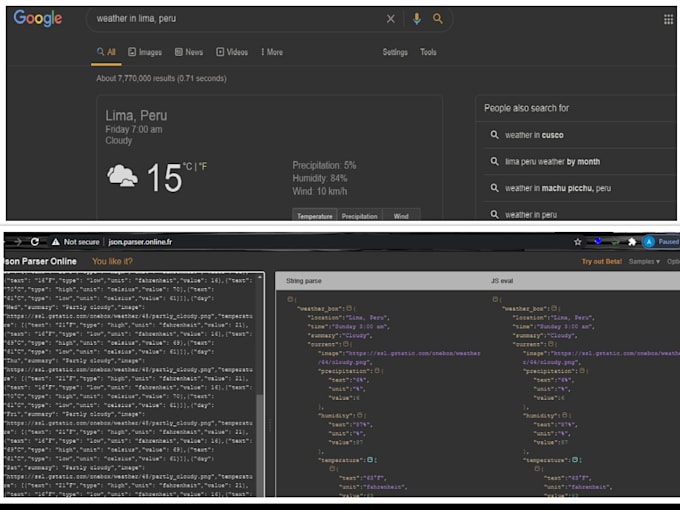Click the 'You like it?' link
Image resolution: width=680 pixels, height=510 pixels.
pos(112,261)
